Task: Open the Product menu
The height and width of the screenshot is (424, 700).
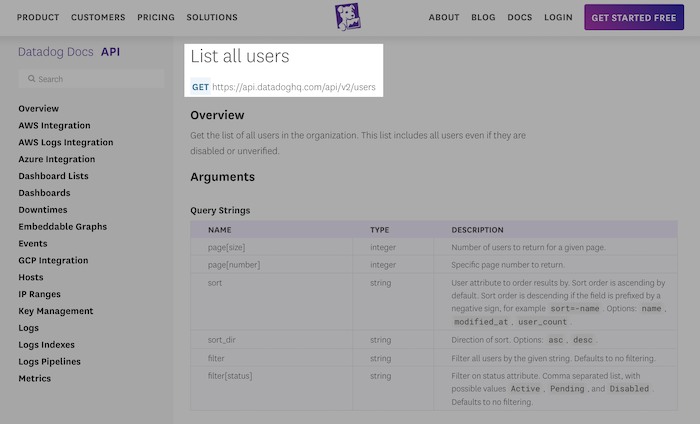Action: pyautogui.click(x=38, y=18)
